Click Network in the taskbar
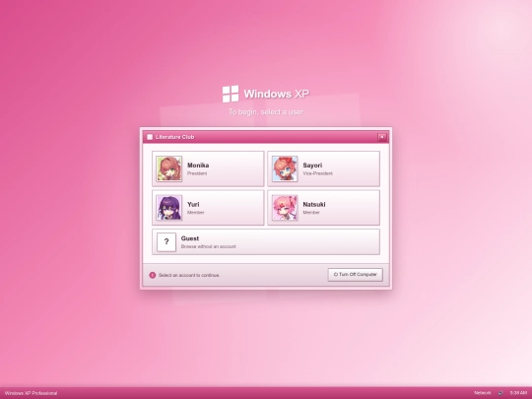532x399 pixels. (x=483, y=393)
